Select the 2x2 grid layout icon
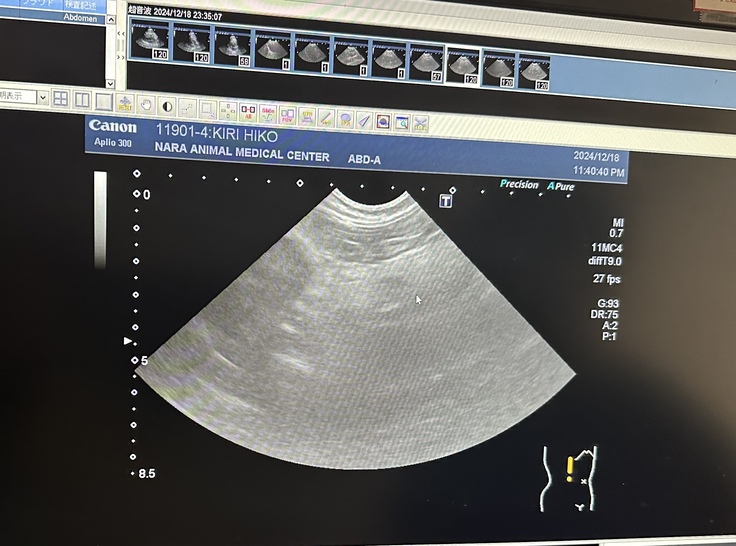736x546 pixels. pyautogui.click(x=61, y=98)
